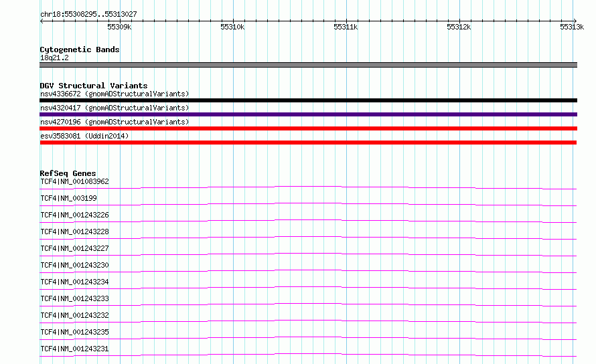
Task: Open variant label nsv4336672
Action: pyautogui.click(x=115, y=94)
